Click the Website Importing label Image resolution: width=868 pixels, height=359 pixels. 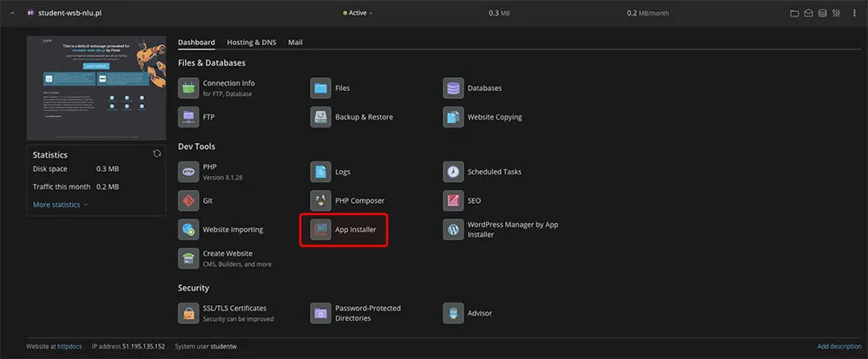pyautogui.click(x=233, y=230)
